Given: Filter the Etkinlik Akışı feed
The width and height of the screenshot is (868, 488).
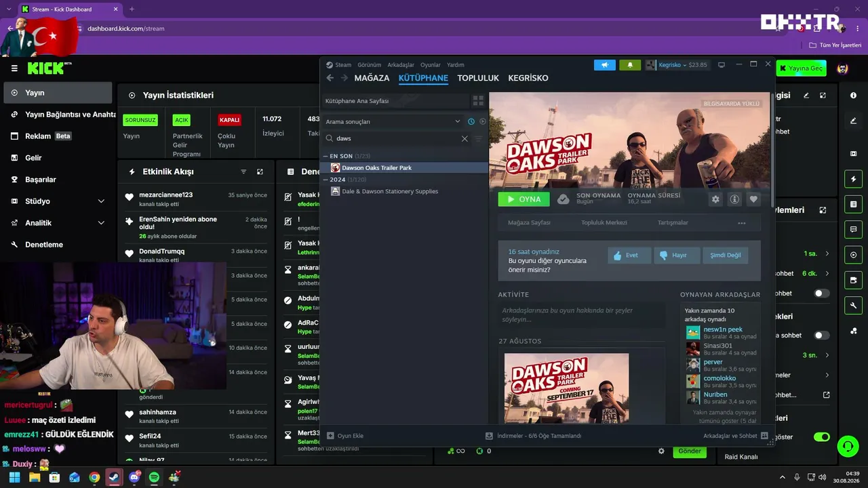Looking at the screenshot, I should pyautogui.click(x=243, y=172).
